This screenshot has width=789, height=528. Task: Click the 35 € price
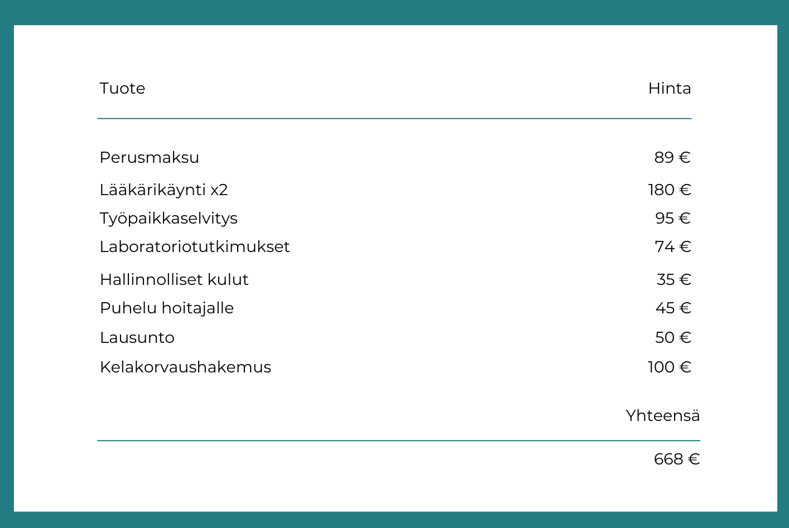pyautogui.click(x=673, y=279)
